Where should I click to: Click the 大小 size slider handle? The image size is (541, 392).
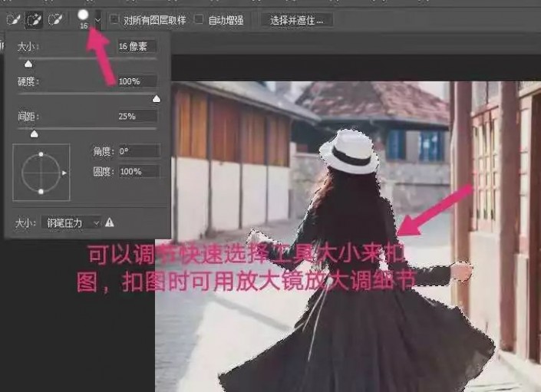tap(28, 64)
